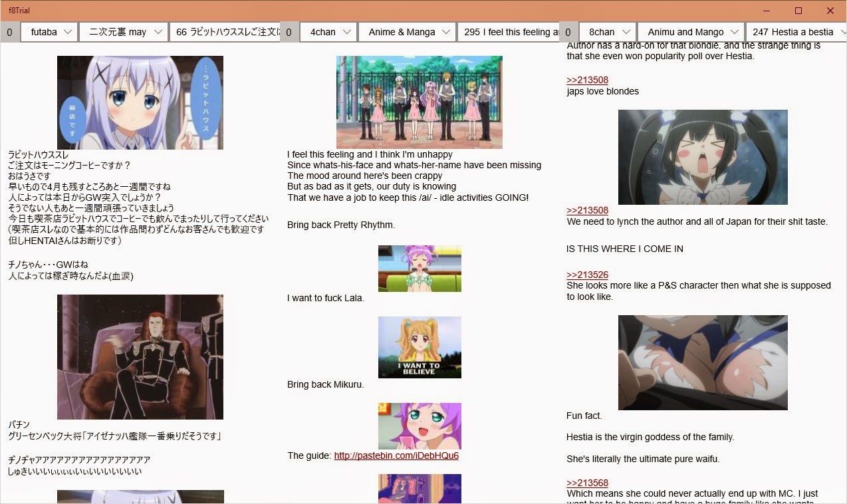Viewport: 847px width, 504px height.
Task: Click the 0 counter button beside 4chan
Action: pos(289,32)
